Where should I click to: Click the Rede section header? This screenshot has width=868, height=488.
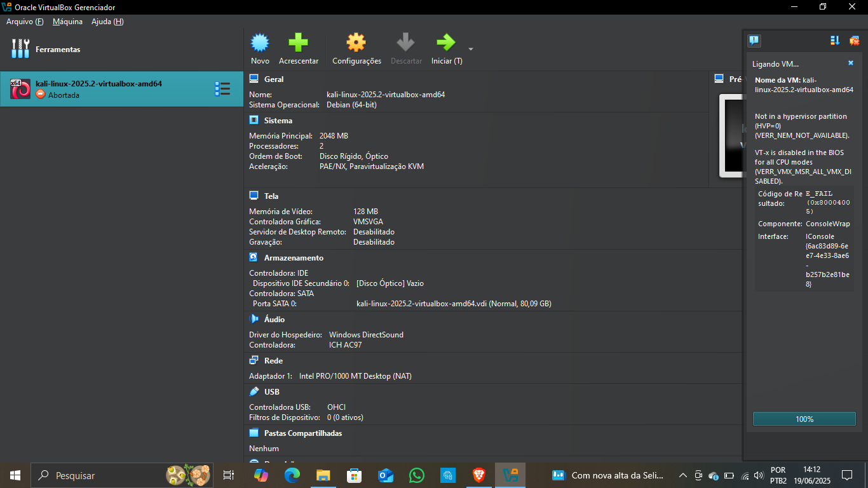pyautogui.click(x=273, y=361)
